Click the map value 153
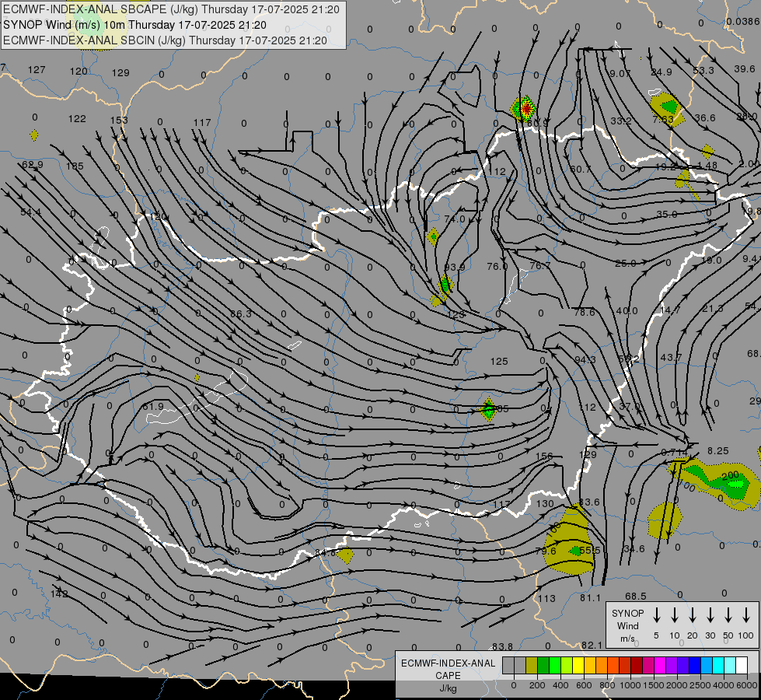The height and width of the screenshot is (700, 761). click(x=119, y=120)
